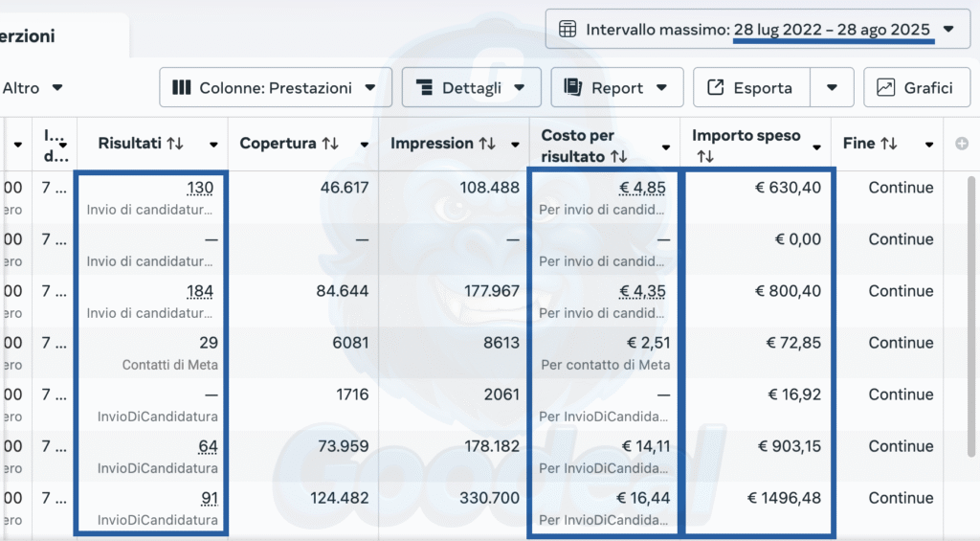Click the calendar icon in the date range selector
The height and width of the screenshot is (541, 980).
[568, 30]
